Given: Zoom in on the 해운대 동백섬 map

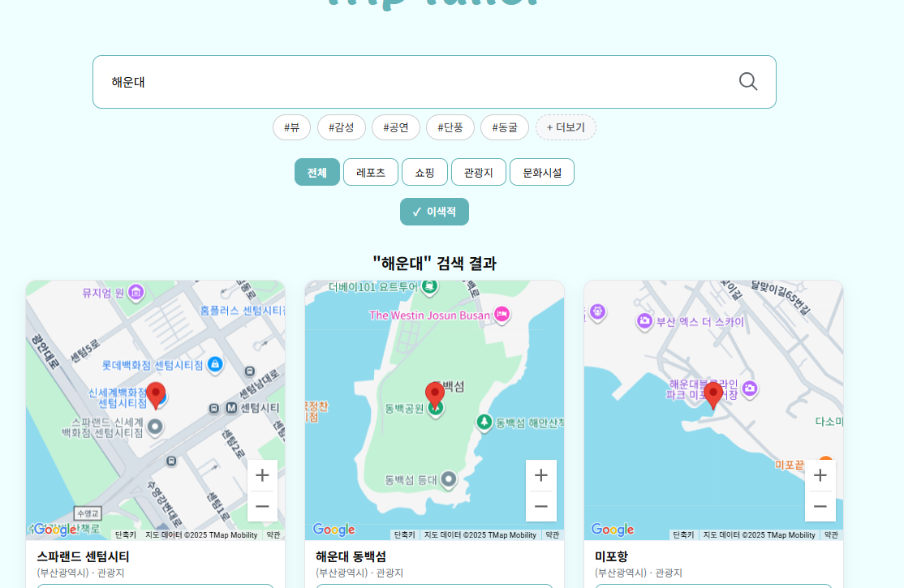Looking at the screenshot, I should click(541, 474).
